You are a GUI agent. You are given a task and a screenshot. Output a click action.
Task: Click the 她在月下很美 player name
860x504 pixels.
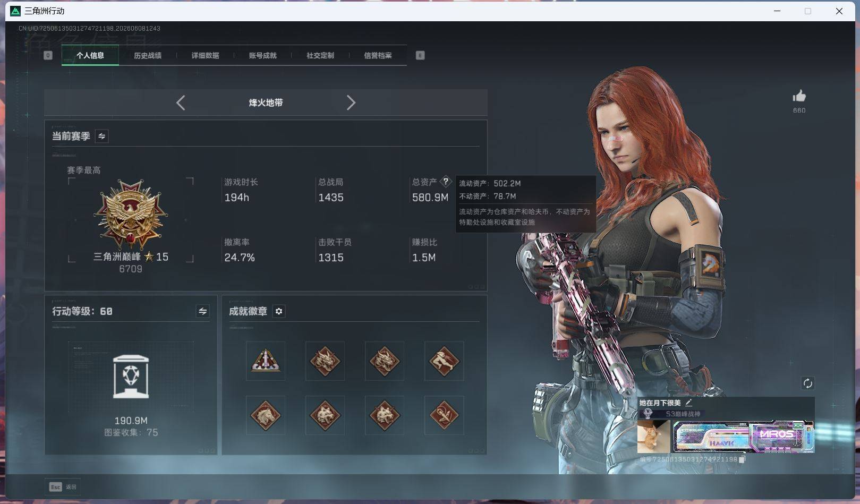(x=660, y=403)
